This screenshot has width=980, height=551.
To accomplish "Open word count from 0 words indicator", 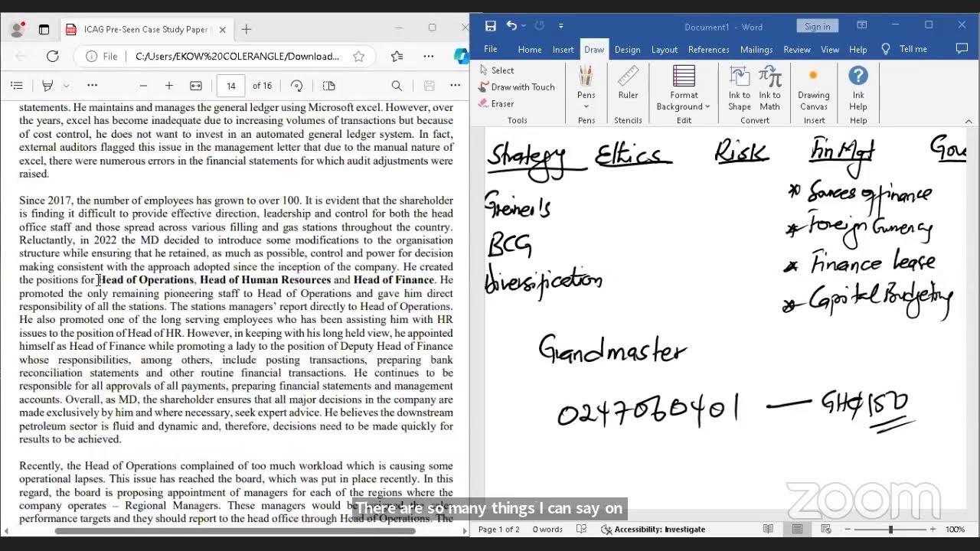I will (547, 530).
